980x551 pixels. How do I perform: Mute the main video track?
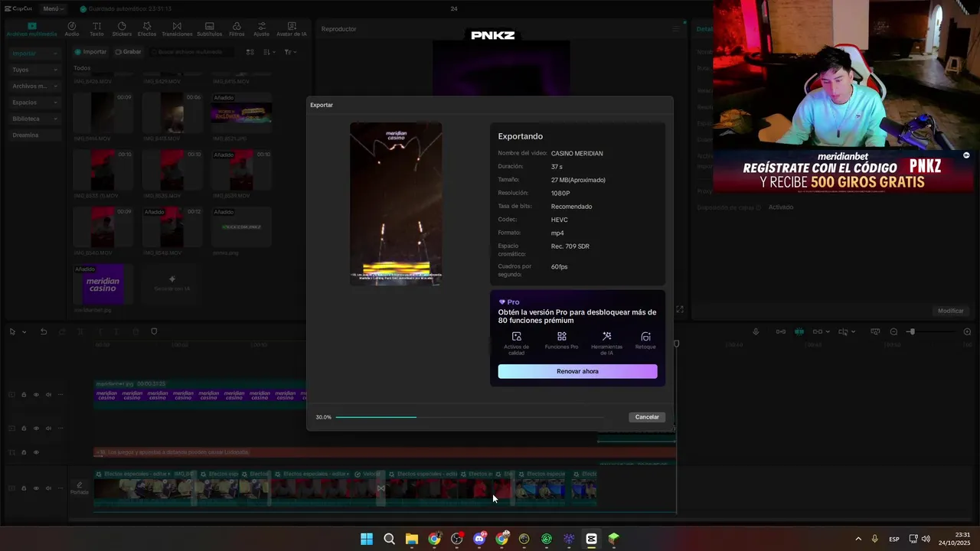(x=48, y=488)
